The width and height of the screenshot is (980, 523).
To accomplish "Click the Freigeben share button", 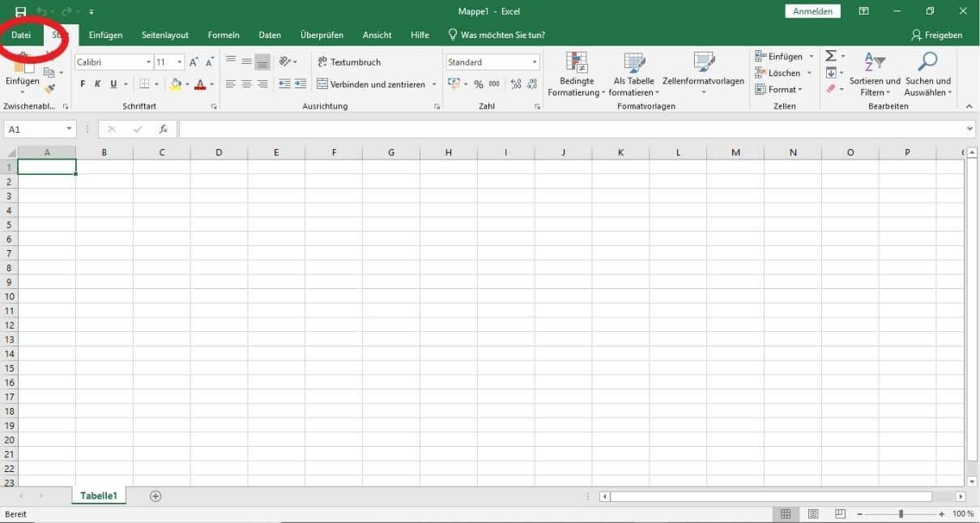I will click(937, 35).
